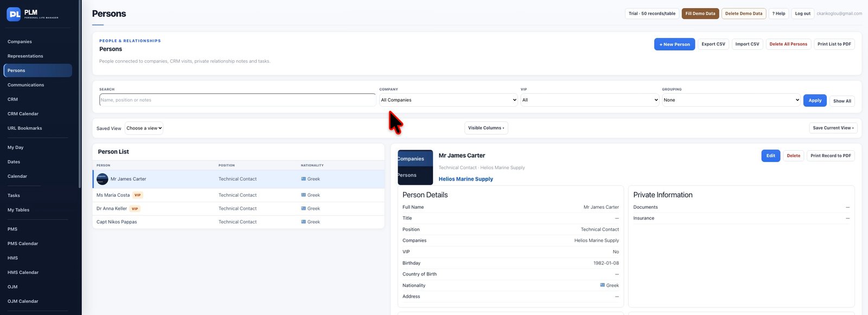
Task: Export the persons list to CSV
Action: coord(713,44)
